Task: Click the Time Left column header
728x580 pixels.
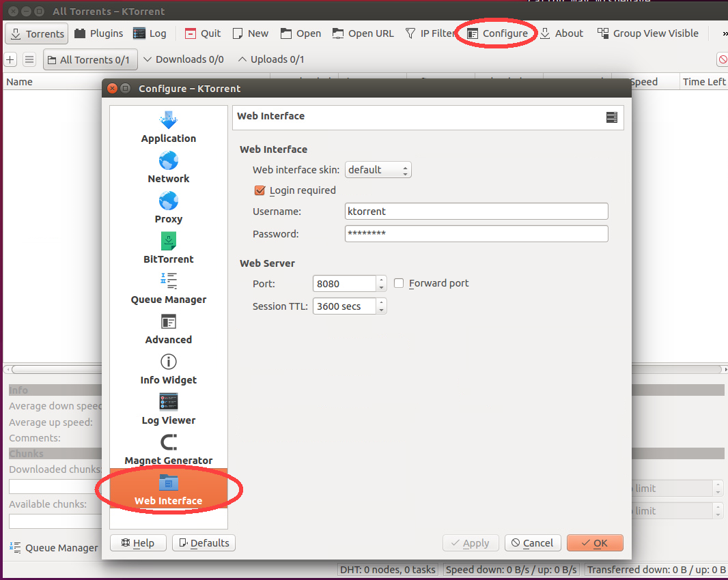Action: coord(703,82)
